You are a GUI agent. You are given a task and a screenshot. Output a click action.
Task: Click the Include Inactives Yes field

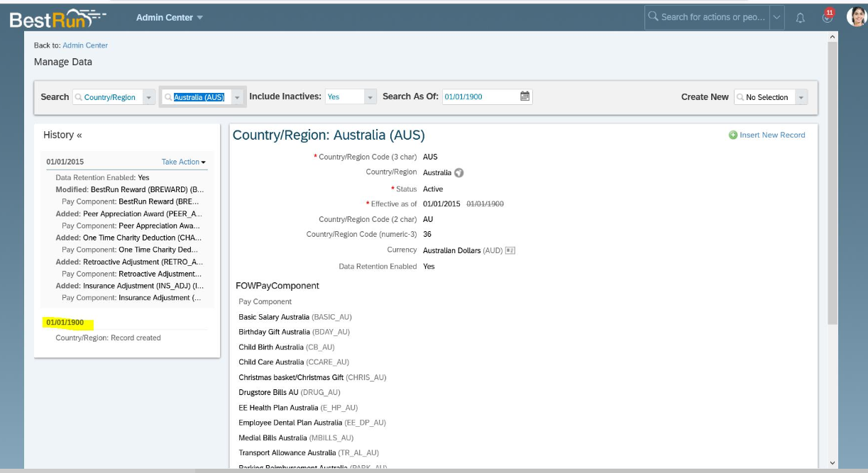(x=344, y=97)
